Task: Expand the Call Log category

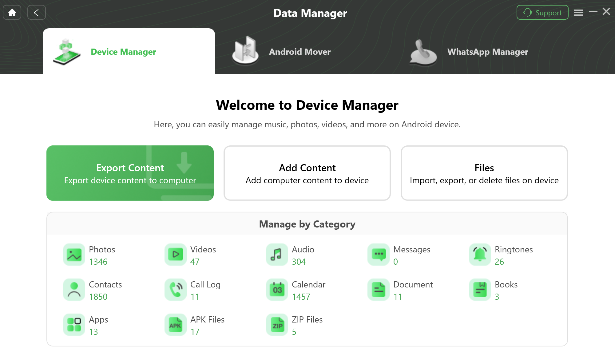Action: 205,290
